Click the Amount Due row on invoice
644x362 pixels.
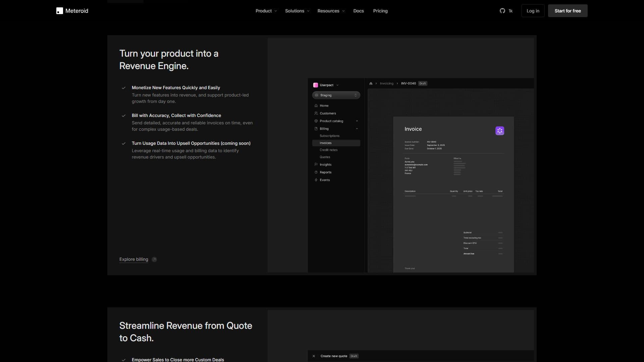(483, 254)
